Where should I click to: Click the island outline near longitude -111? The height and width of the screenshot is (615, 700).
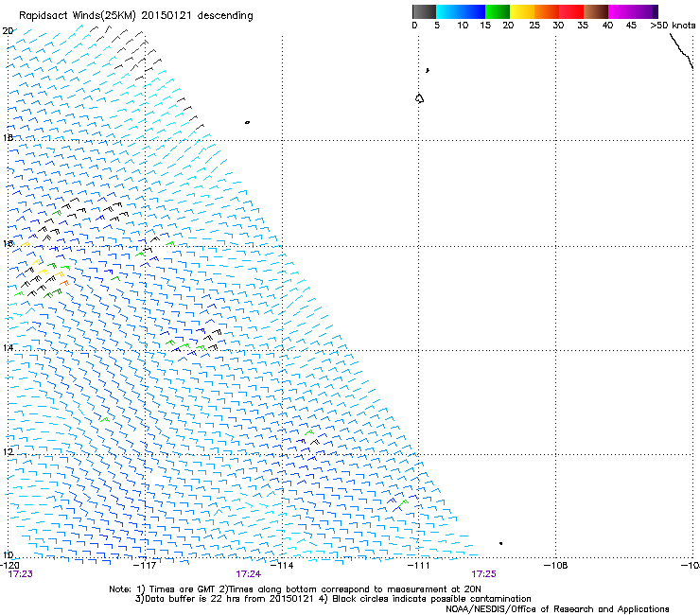(419, 98)
